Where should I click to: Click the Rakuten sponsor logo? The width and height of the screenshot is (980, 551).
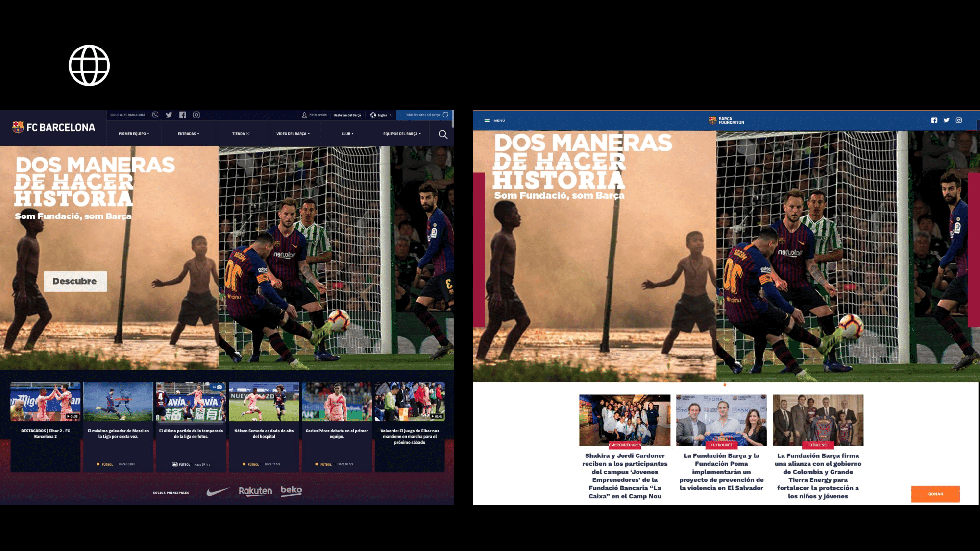tap(255, 491)
